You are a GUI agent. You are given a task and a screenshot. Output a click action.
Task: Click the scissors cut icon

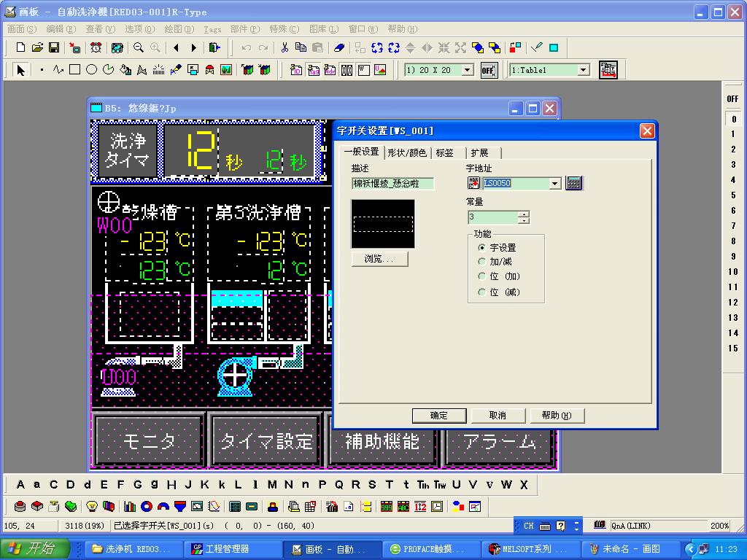pos(285,48)
